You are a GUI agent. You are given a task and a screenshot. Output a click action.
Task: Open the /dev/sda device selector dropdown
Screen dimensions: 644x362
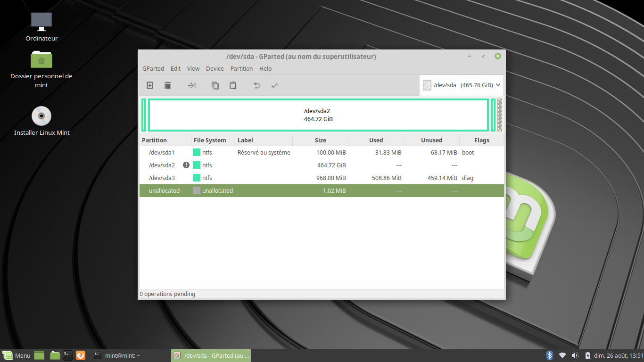(462, 85)
